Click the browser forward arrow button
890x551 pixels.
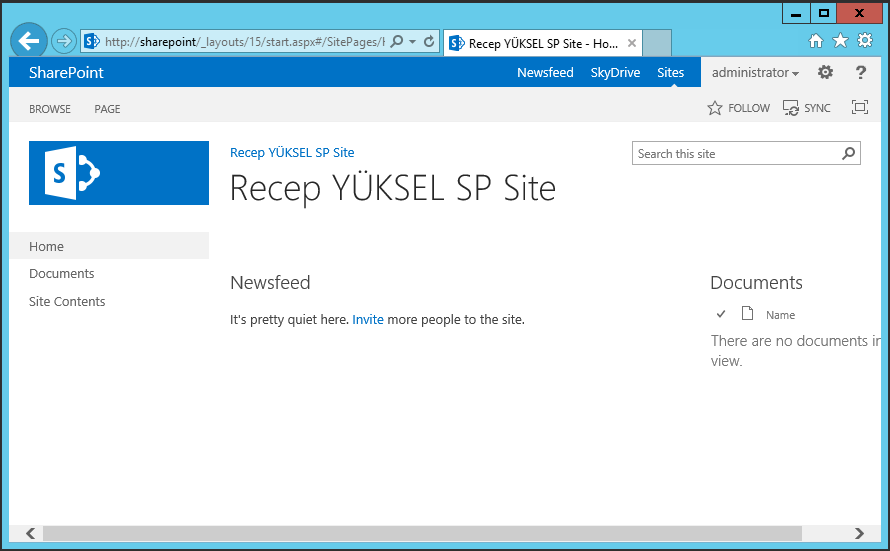point(64,41)
